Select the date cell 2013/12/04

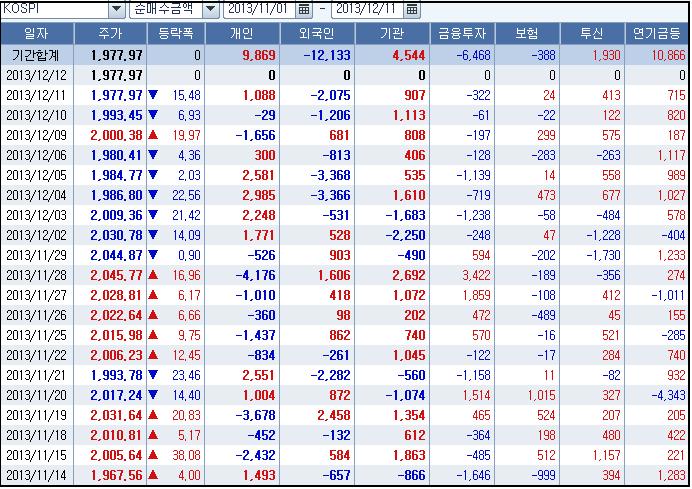37,195
